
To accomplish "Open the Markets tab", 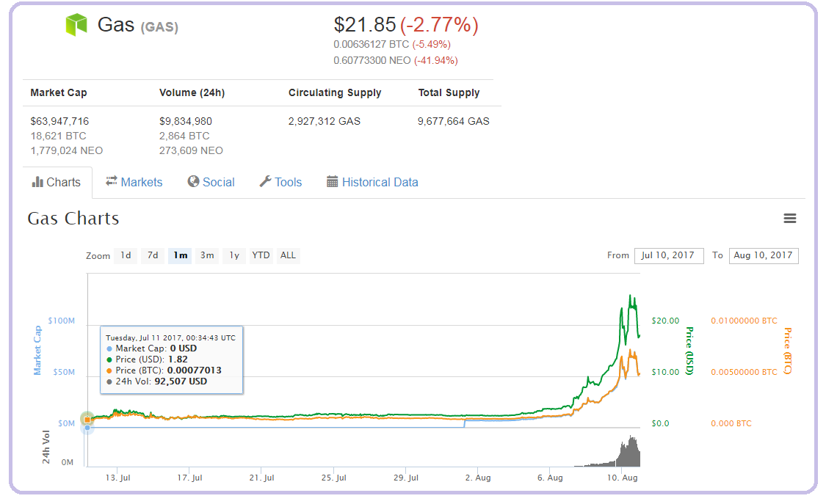I will 134,182.
